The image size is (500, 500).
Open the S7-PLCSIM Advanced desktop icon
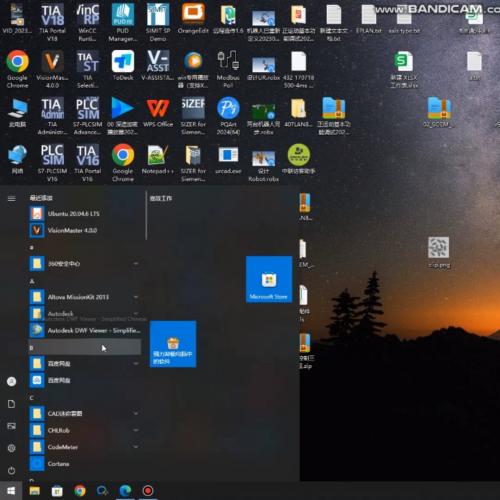point(88,116)
